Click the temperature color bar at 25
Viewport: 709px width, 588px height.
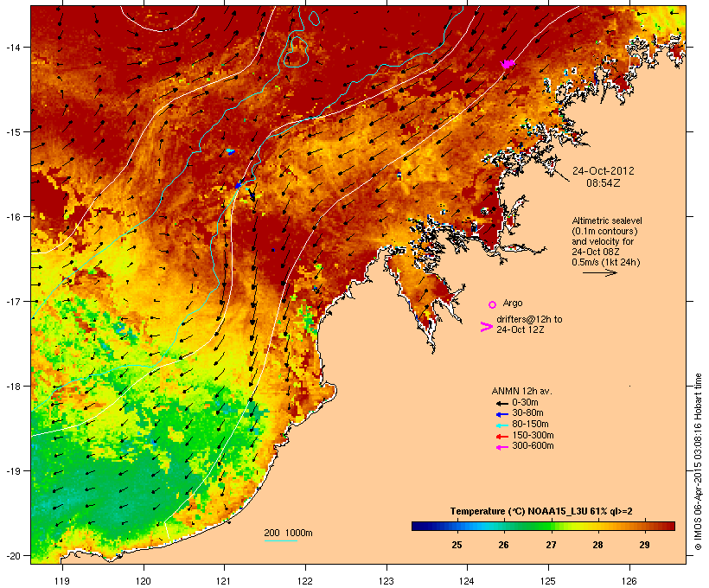[457, 526]
